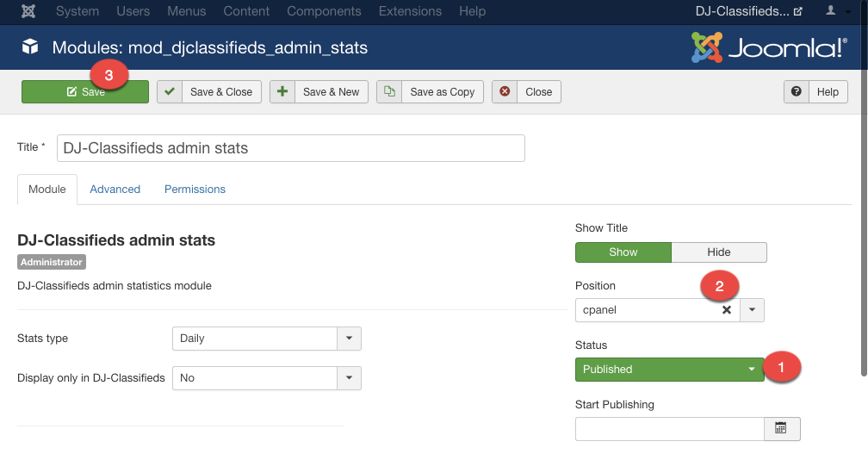868x454 pixels.
Task: Open the Stats type Daily dropdown
Action: pyautogui.click(x=267, y=339)
